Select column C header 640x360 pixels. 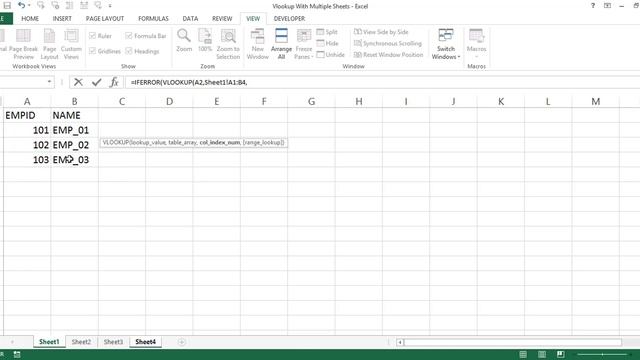click(122, 101)
